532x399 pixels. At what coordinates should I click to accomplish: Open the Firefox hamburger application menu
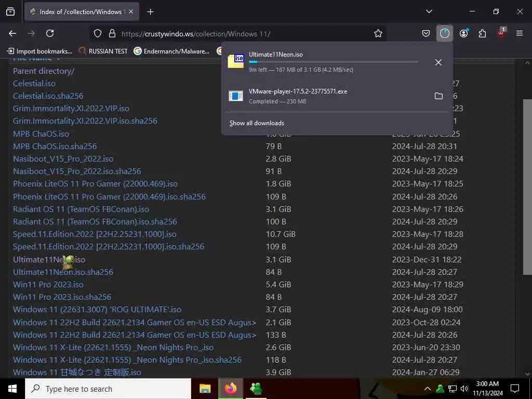tap(520, 33)
